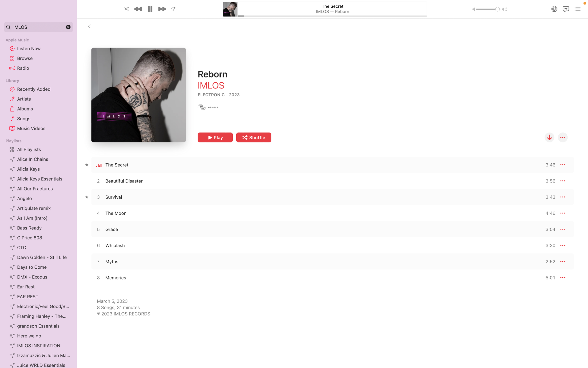The width and height of the screenshot is (588, 368).
Task: Click the red Shuffle button
Action: [x=254, y=137]
